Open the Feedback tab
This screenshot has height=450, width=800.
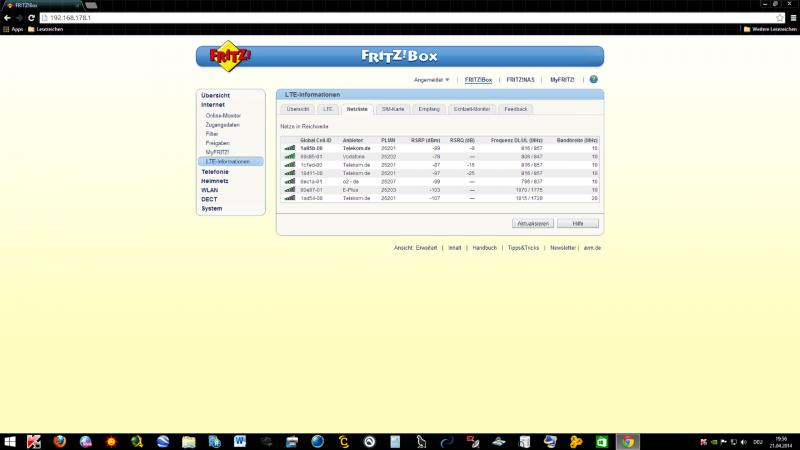click(516, 109)
